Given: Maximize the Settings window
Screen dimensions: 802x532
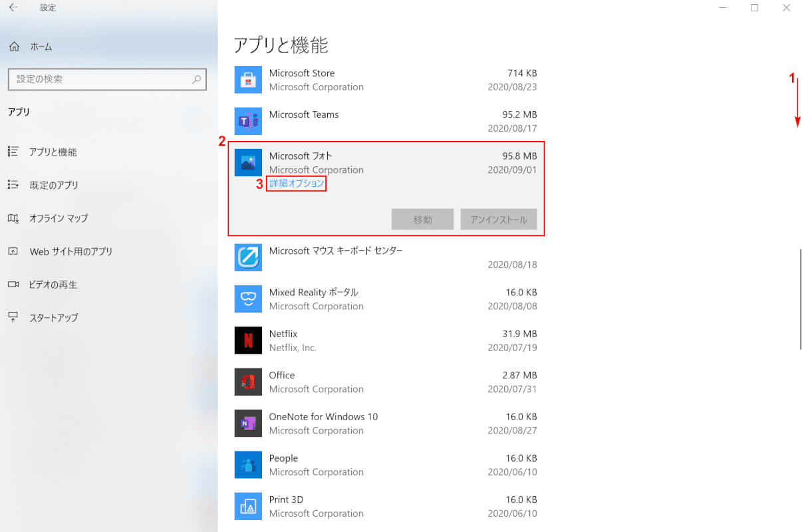Looking at the screenshot, I should coord(755,8).
